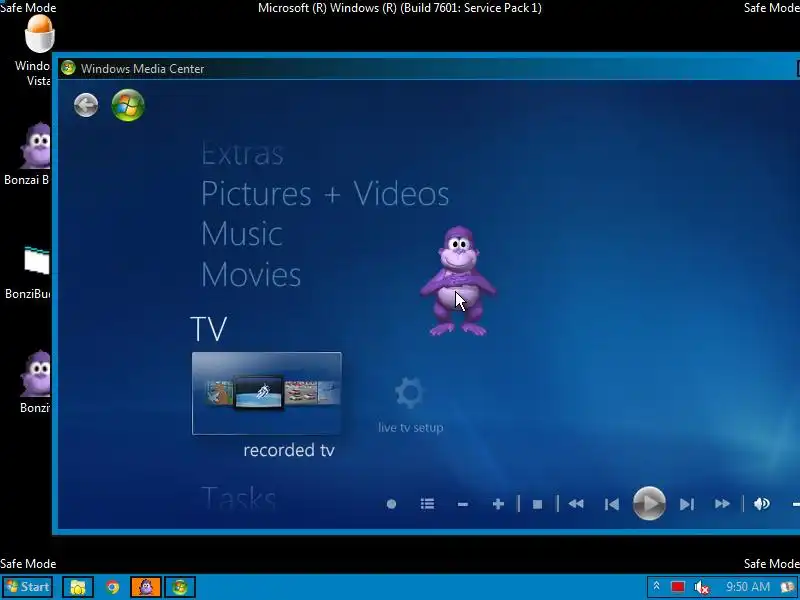Open the Start menu

point(28,587)
